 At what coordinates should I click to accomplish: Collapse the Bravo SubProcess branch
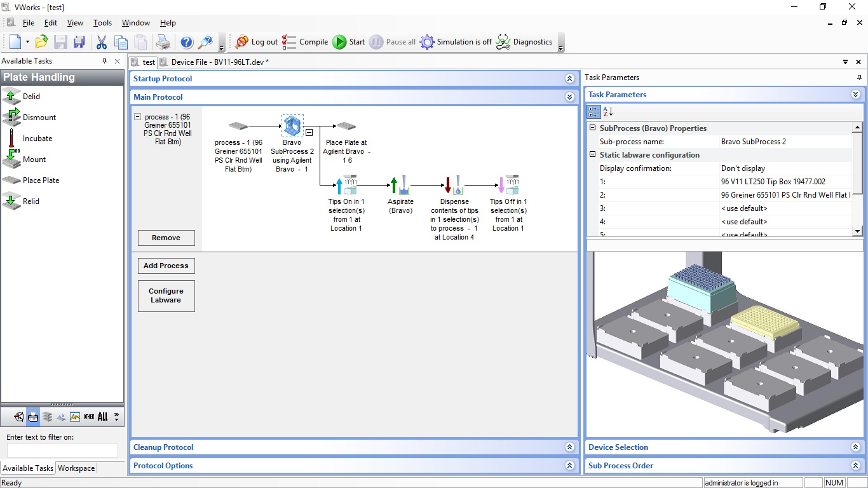(309, 133)
